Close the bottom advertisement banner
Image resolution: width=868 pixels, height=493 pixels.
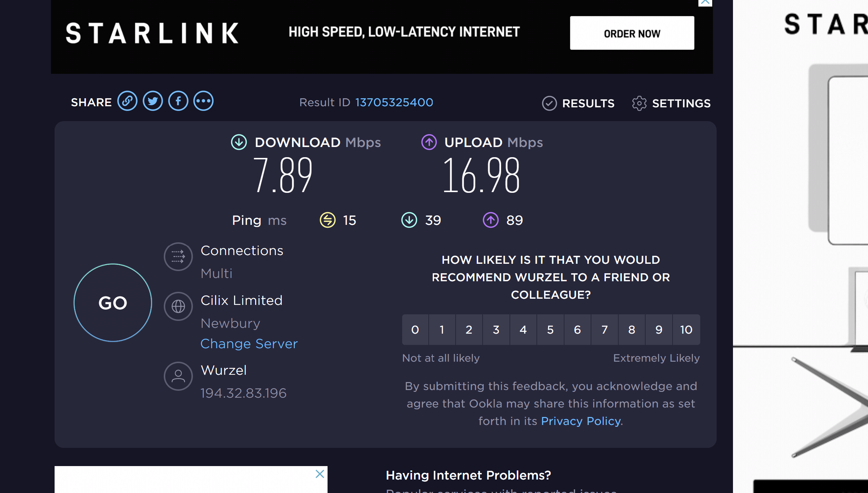(x=320, y=474)
